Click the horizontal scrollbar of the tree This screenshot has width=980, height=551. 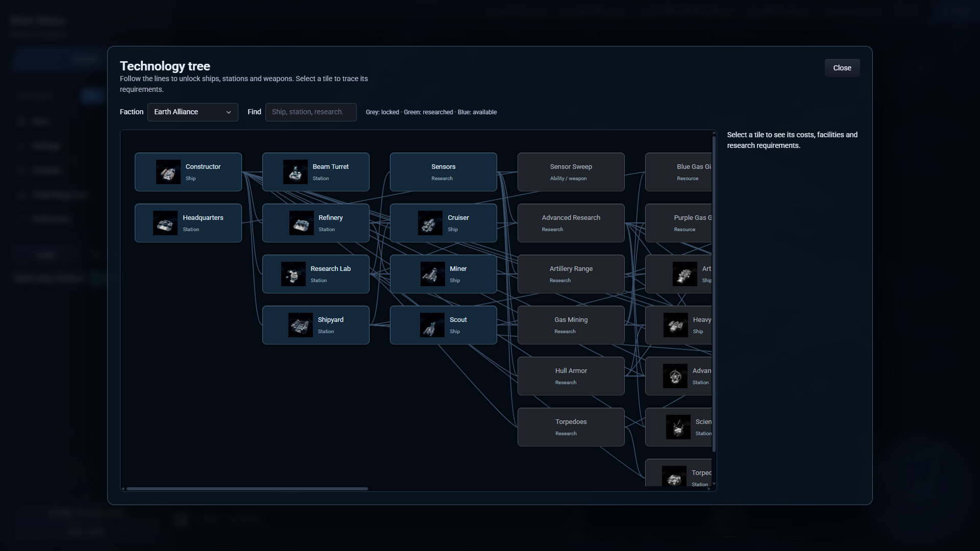click(x=247, y=489)
